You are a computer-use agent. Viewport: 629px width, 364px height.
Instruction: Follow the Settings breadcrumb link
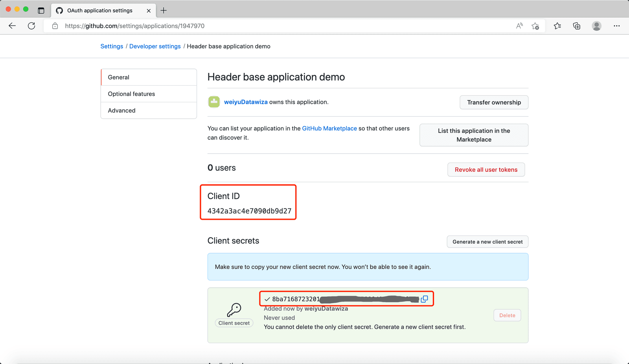(112, 46)
